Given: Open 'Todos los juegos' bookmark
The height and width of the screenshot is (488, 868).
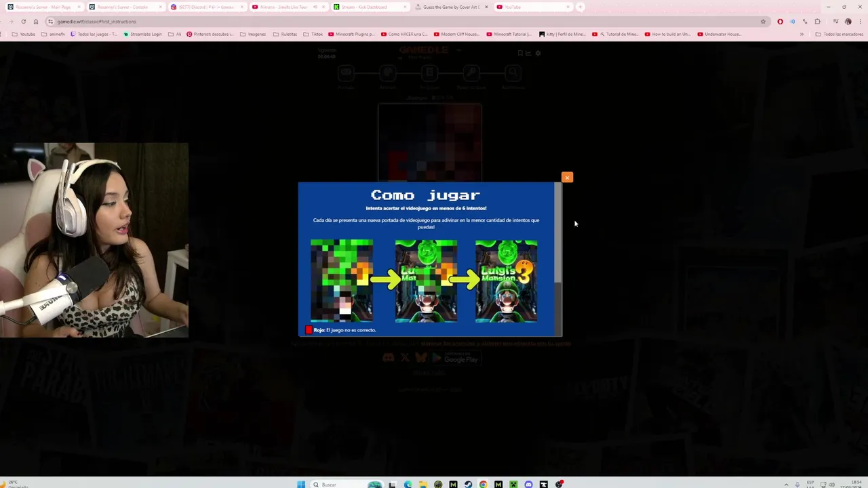Looking at the screenshot, I should [94, 34].
